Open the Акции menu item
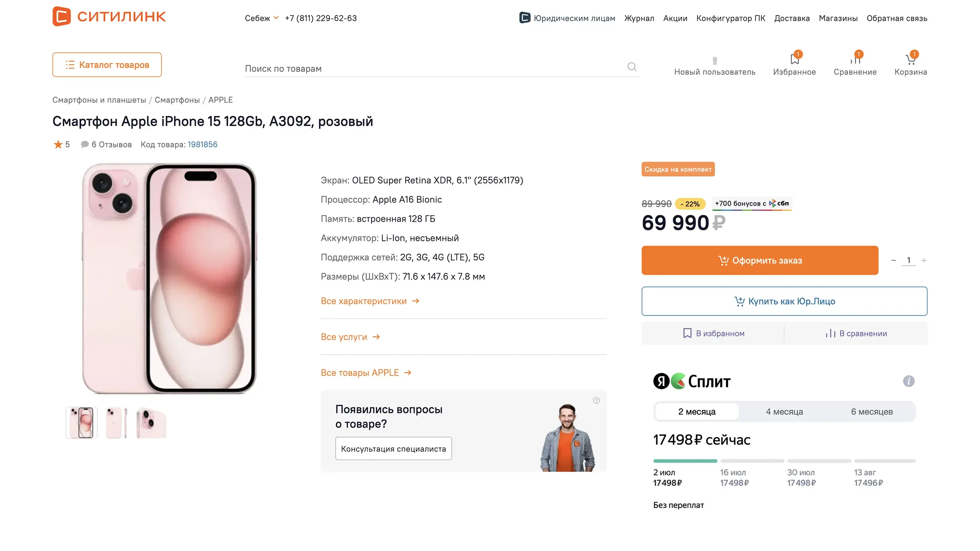 [x=675, y=18]
